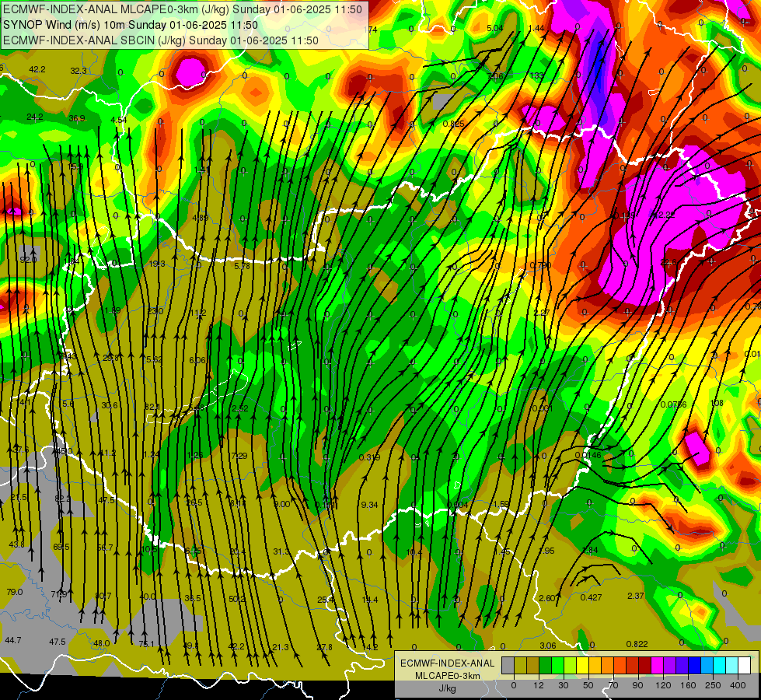Click the map value 50.2
761x700 pixels.
237,599
